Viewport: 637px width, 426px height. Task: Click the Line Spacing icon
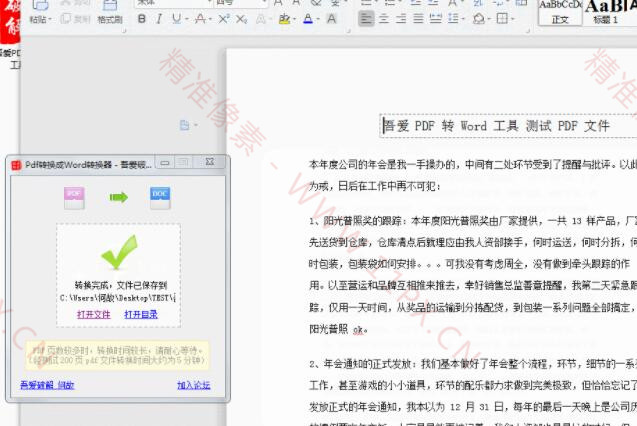point(453,19)
